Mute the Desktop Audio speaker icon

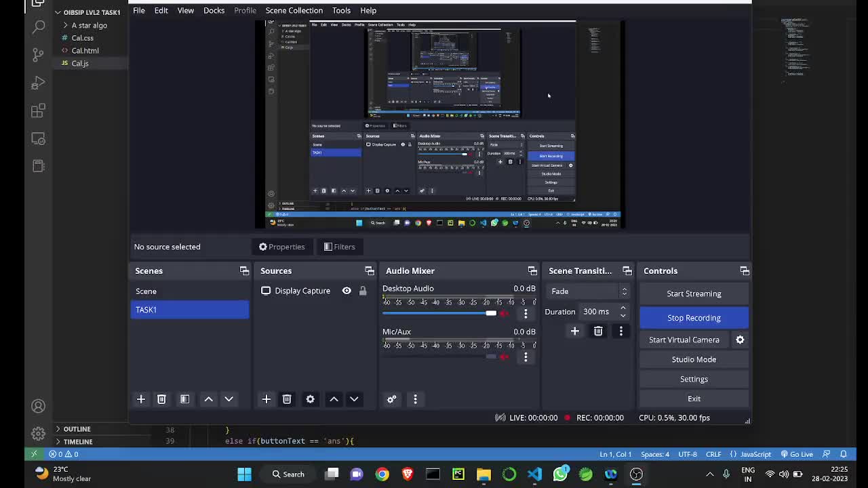coord(504,313)
